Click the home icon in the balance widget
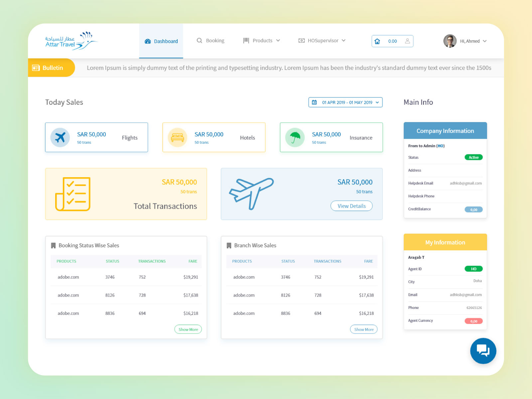This screenshot has width=532, height=399. (377, 41)
